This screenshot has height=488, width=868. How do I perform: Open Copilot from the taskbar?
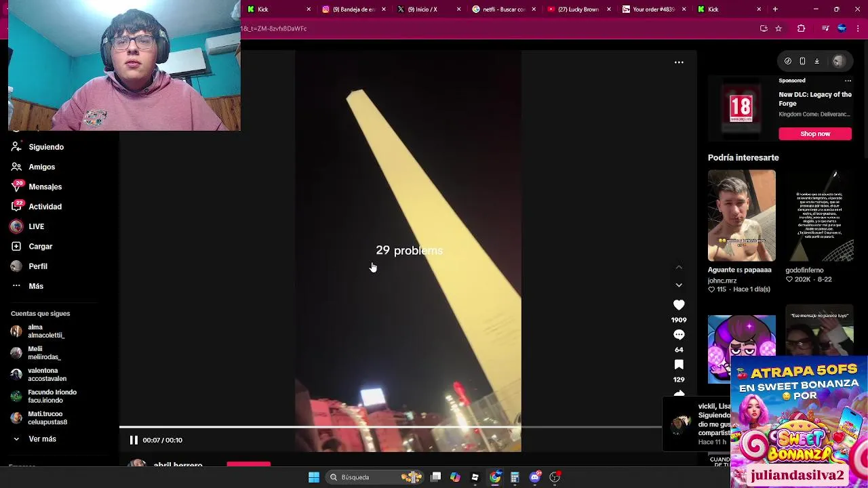[x=455, y=477]
